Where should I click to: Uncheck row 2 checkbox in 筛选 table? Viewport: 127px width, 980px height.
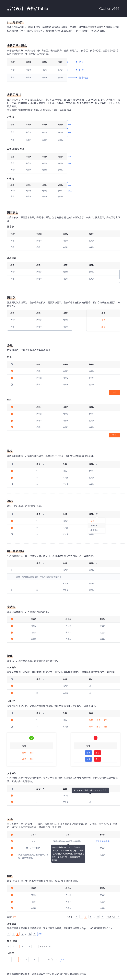[x=12, y=528]
